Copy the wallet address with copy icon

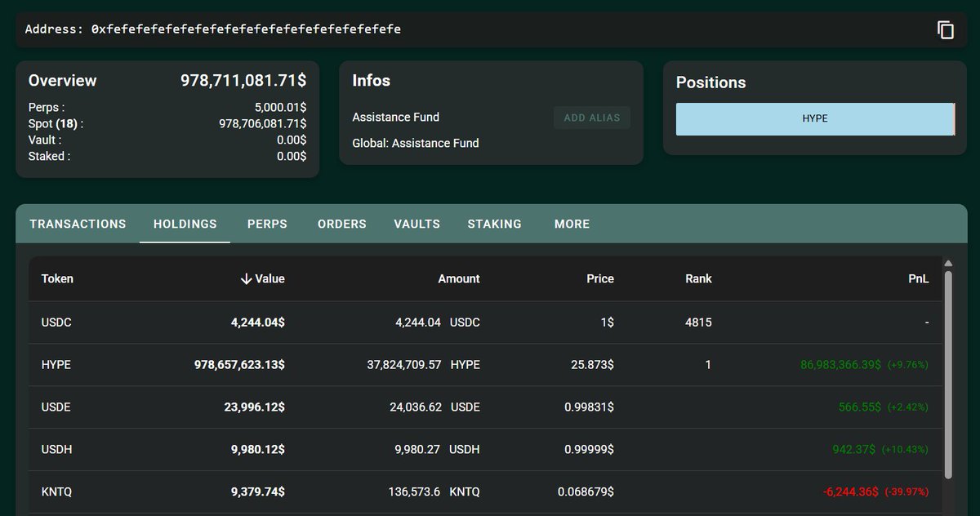tap(946, 29)
